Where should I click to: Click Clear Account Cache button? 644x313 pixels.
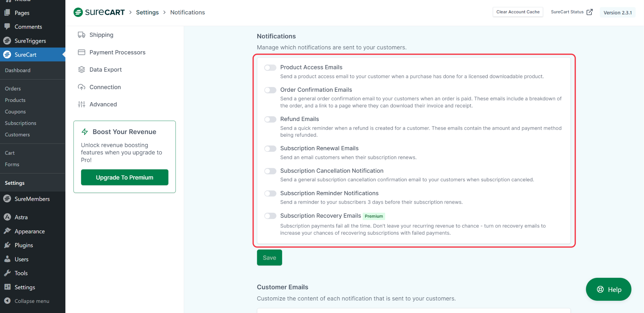(518, 12)
